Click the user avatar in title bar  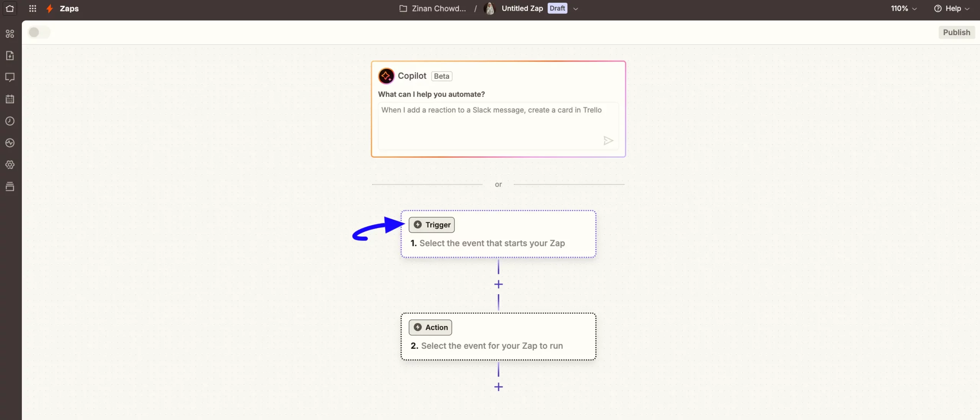click(x=489, y=8)
